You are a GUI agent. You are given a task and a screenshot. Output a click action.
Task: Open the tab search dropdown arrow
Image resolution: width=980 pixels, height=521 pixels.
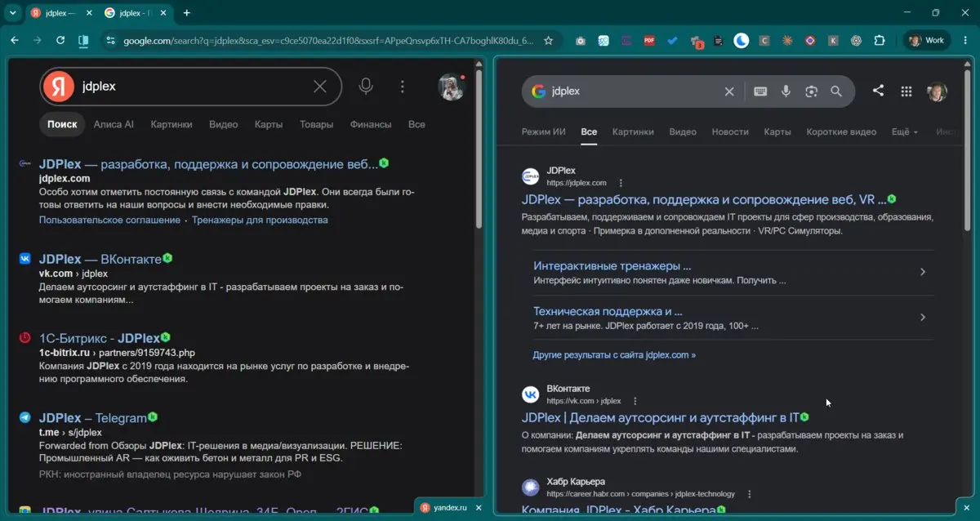[12, 12]
